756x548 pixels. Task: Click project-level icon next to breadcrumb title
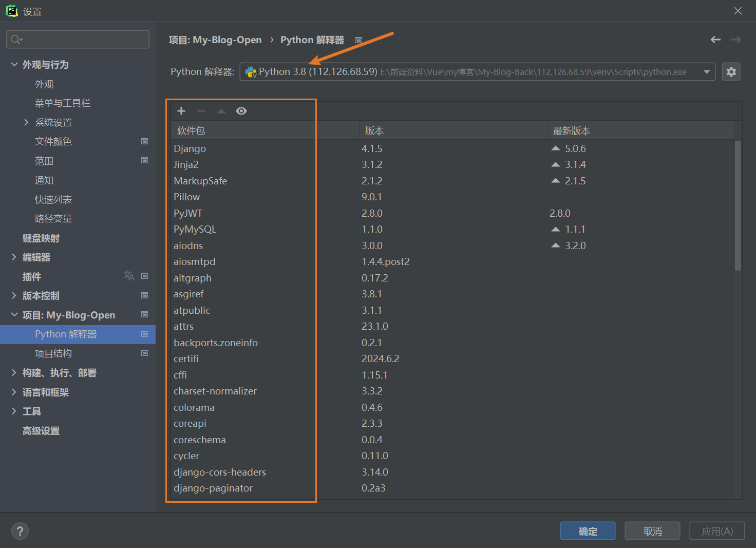pos(358,40)
